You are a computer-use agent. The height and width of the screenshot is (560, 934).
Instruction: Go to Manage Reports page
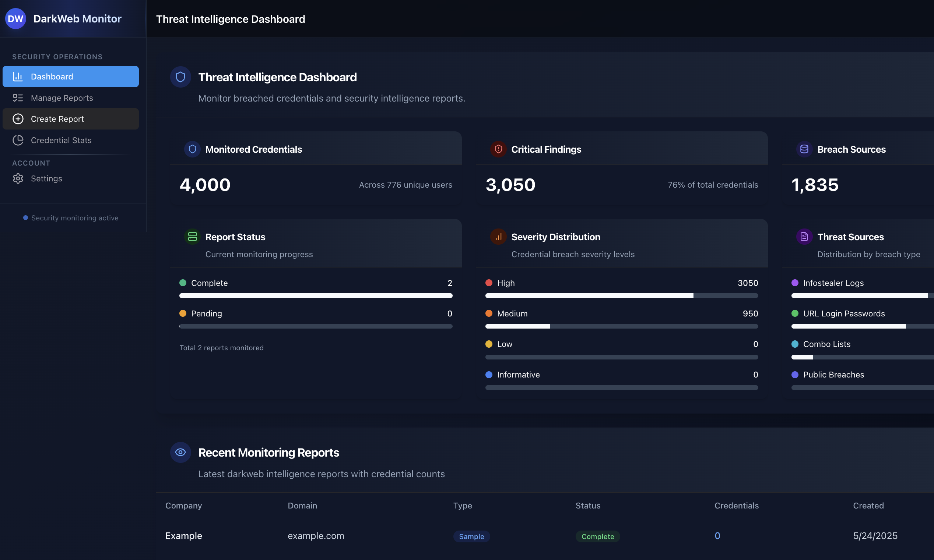coord(62,98)
